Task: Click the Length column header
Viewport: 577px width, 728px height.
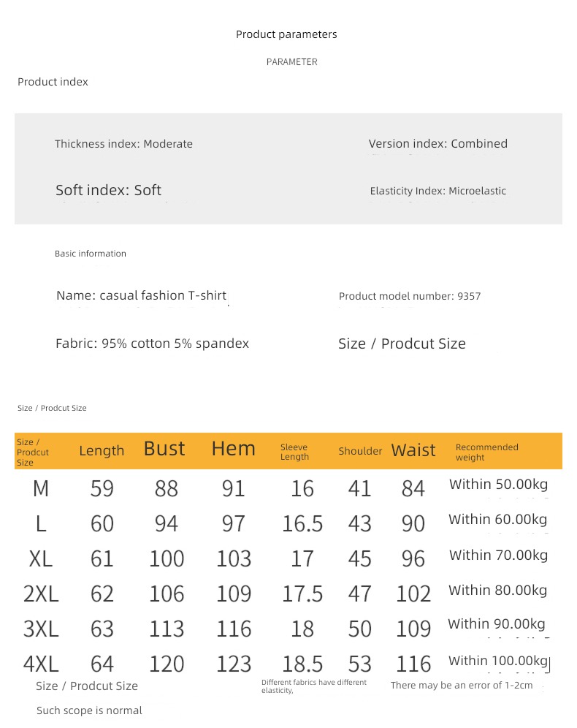Action: pos(102,451)
